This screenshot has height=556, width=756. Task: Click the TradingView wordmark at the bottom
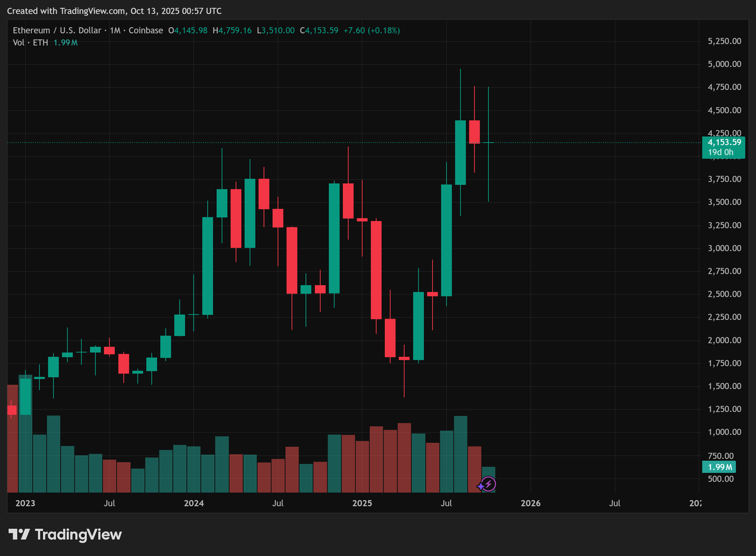pos(78,535)
